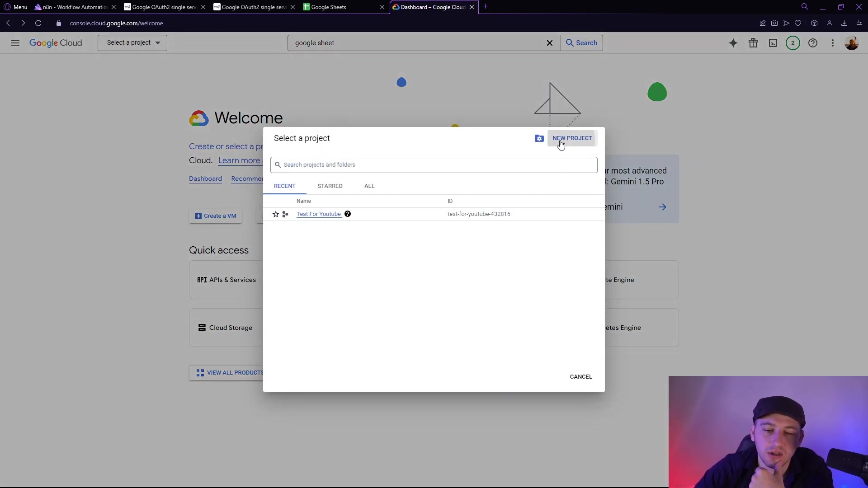
Task: Select project ID test-for-youtube-432816
Action: pos(479,214)
